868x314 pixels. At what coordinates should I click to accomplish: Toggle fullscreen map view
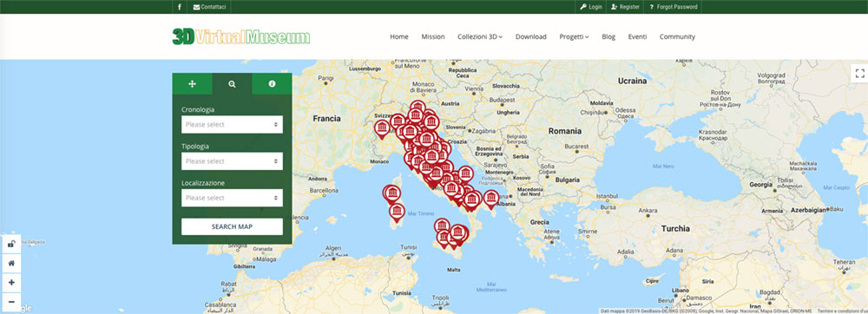[859, 73]
